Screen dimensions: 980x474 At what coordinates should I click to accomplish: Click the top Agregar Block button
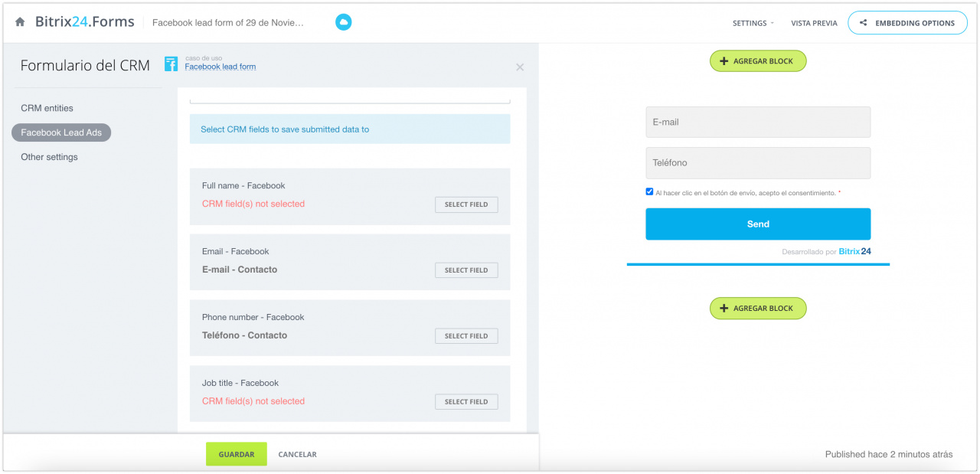point(758,61)
